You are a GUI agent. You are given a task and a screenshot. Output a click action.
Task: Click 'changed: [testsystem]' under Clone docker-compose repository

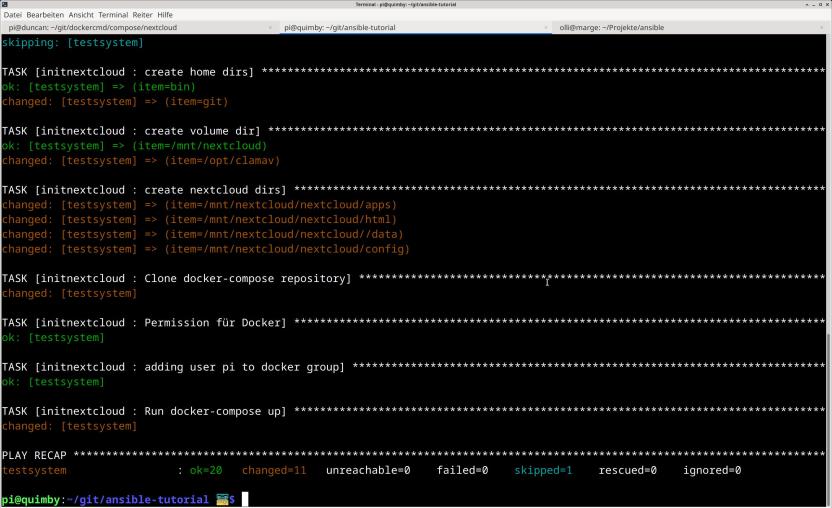(70, 293)
